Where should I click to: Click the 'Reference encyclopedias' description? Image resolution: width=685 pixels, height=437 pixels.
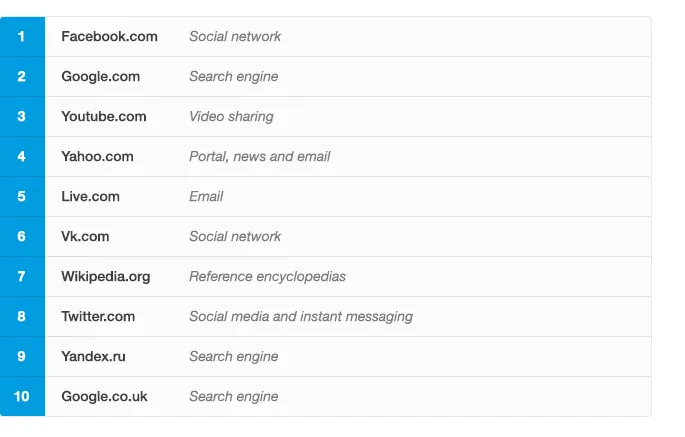click(x=267, y=277)
